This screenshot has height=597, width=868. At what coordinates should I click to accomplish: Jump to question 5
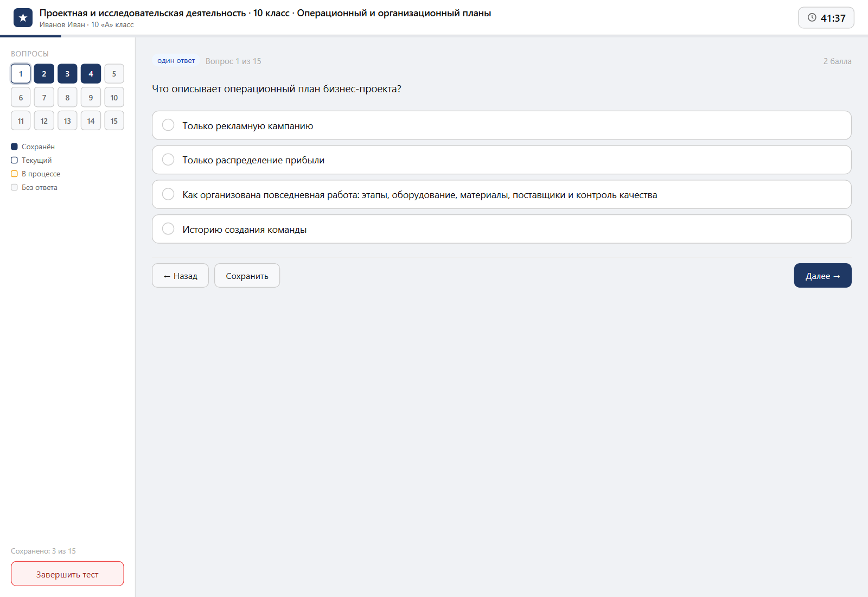pyautogui.click(x=114, y=74)
